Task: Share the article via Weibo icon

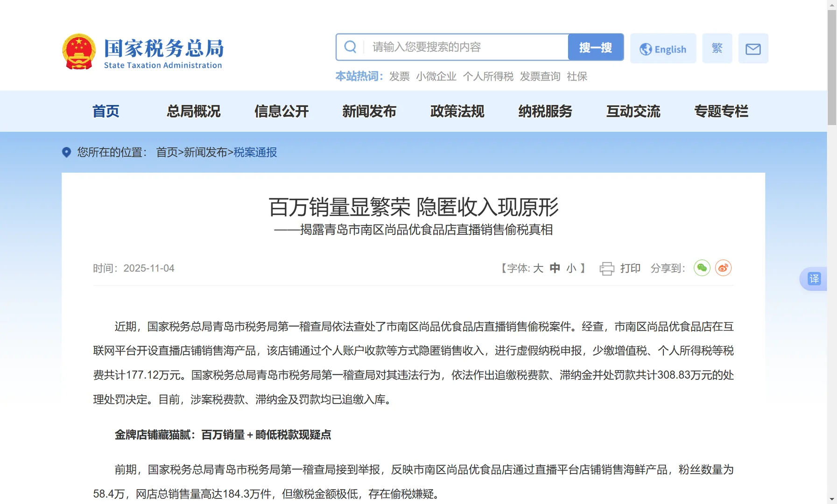Action: [x=723, y=267]
